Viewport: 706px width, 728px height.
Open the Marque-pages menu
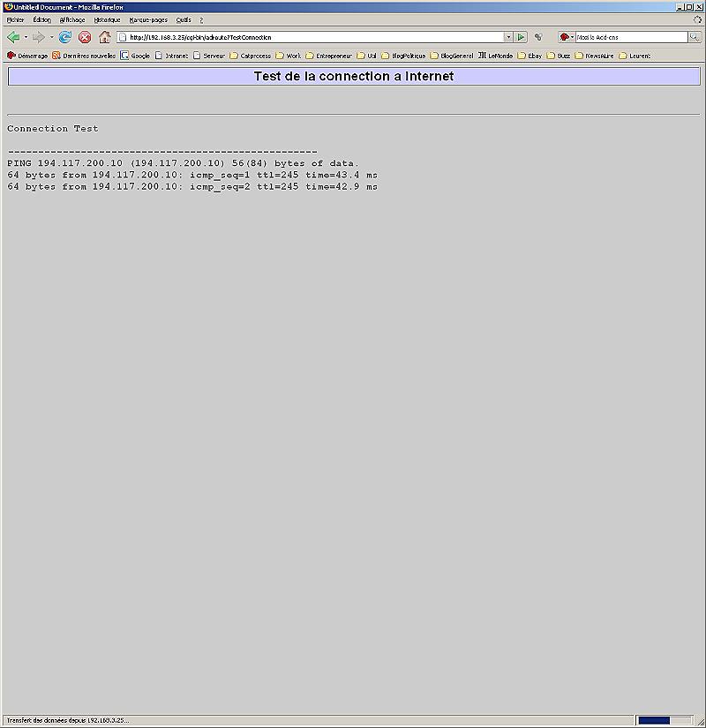pyautogui.click(x=147, y=19)
